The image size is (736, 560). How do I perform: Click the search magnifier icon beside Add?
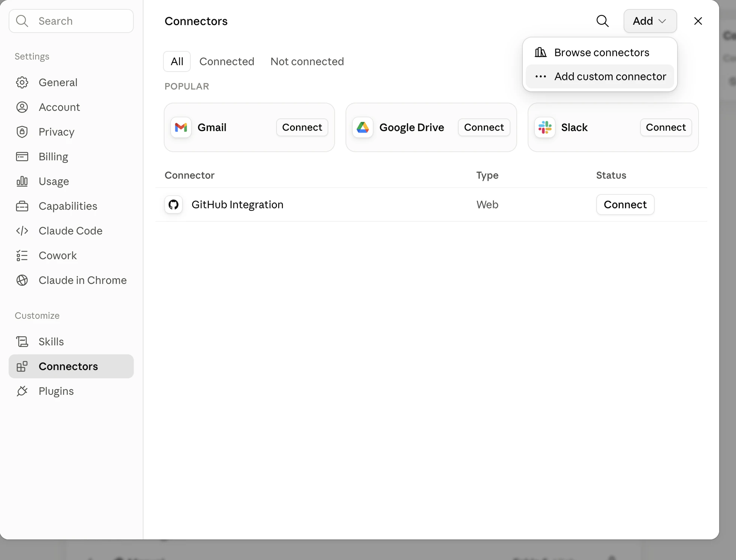click(x=603, y=21)
